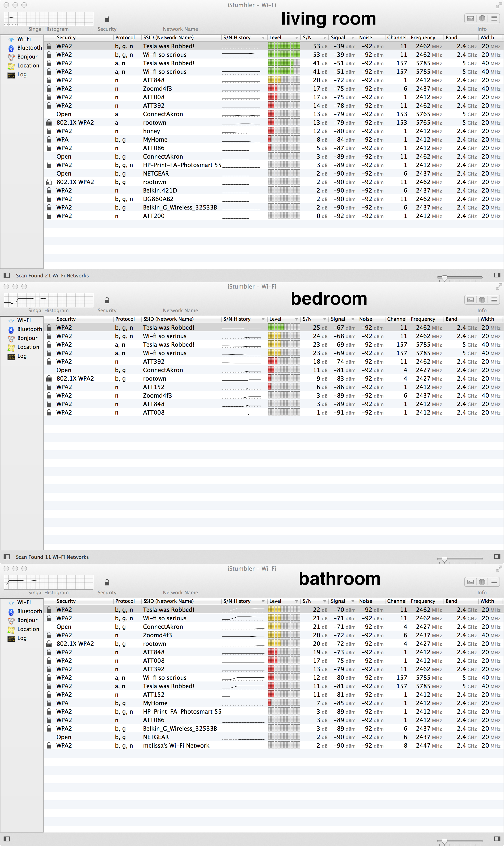Toggle the sidebar pane in the status bar
504x847 pixels.
coord(6,275)
